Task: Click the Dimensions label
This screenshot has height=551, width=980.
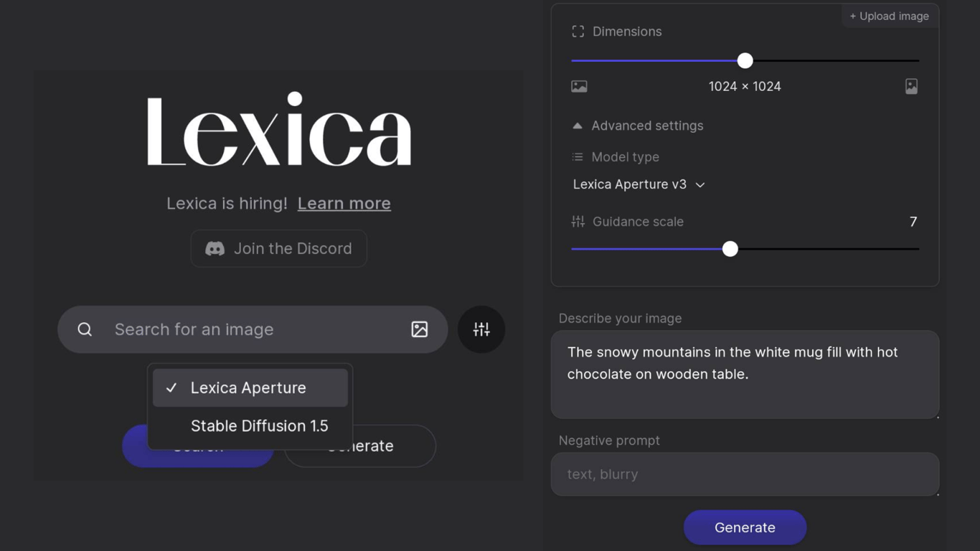Action: [627, 32]
